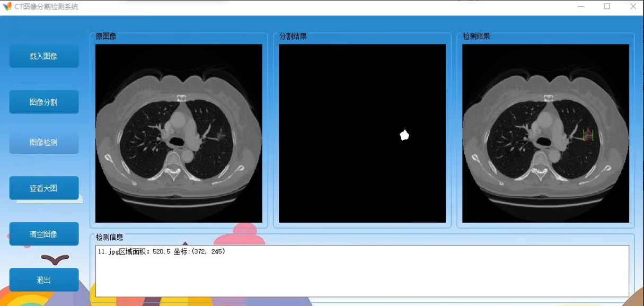Start segmentation with the 图像分割 button

[x=44, y=102]
